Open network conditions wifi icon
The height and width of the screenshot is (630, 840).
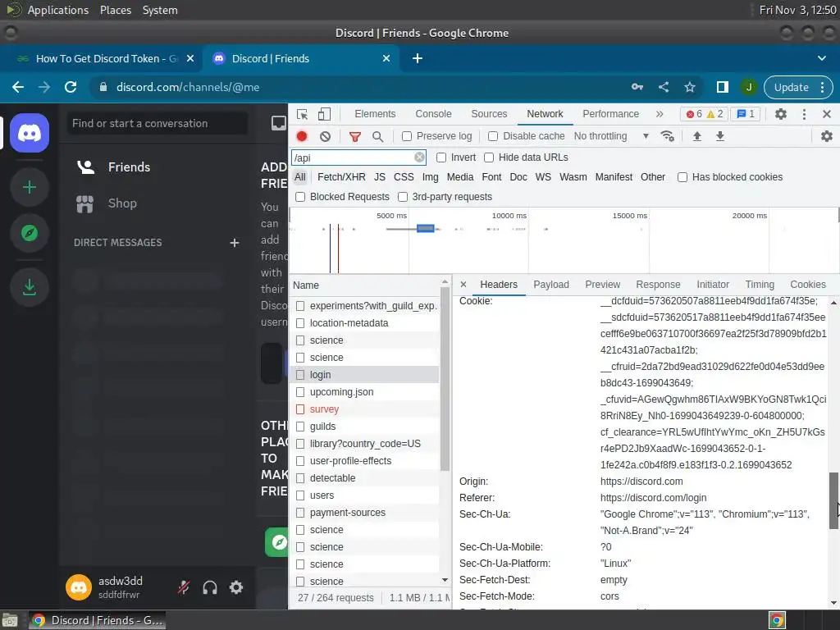coord(668,136)
